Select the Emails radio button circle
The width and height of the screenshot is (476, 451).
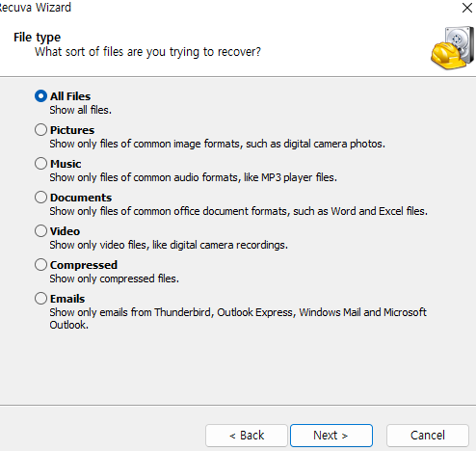click(x=40, y=299)
